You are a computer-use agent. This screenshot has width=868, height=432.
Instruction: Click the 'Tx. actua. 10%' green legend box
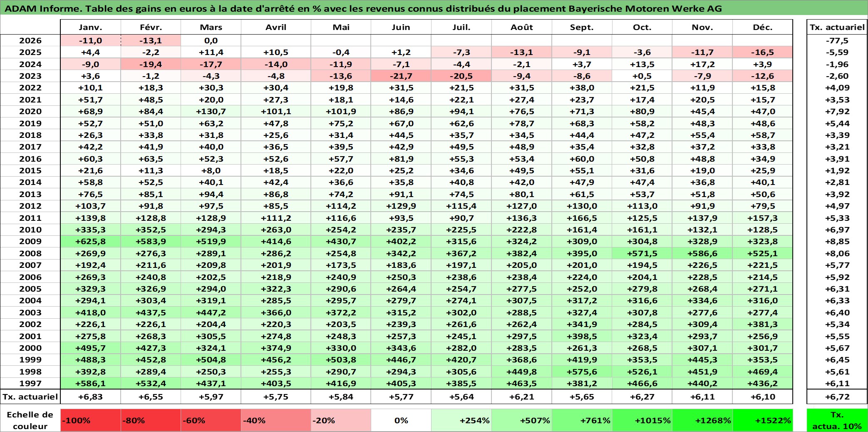837,420
